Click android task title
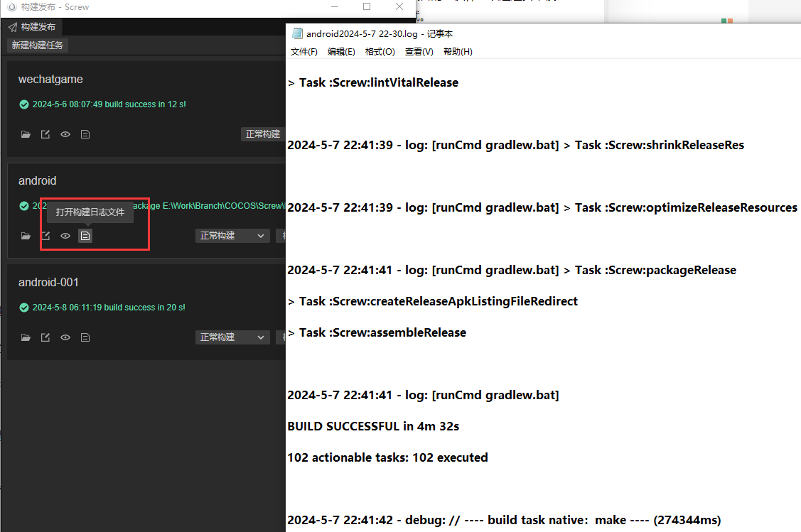This screenshot has height=532, width=801. click(37, 180)
